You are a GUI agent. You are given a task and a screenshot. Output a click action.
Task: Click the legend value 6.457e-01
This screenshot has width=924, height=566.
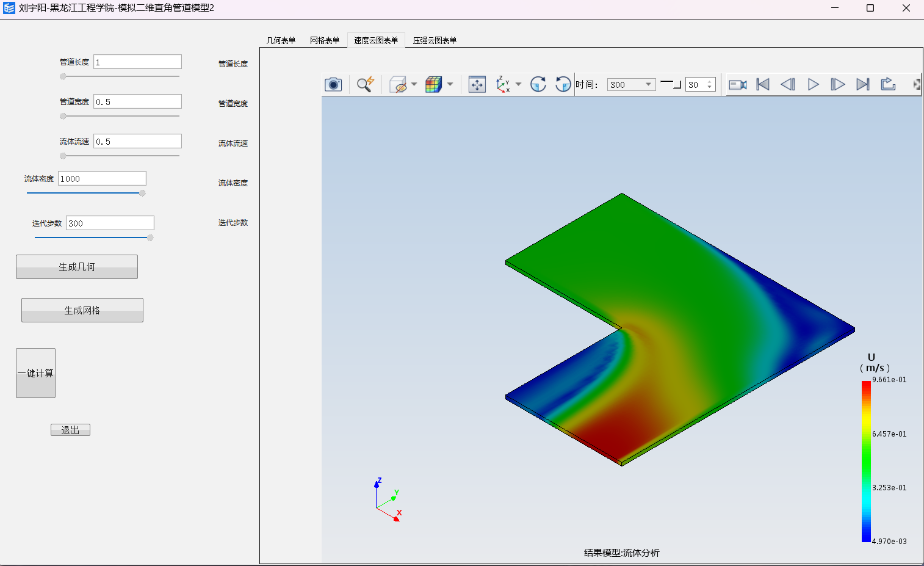click(x=889, y=434)
